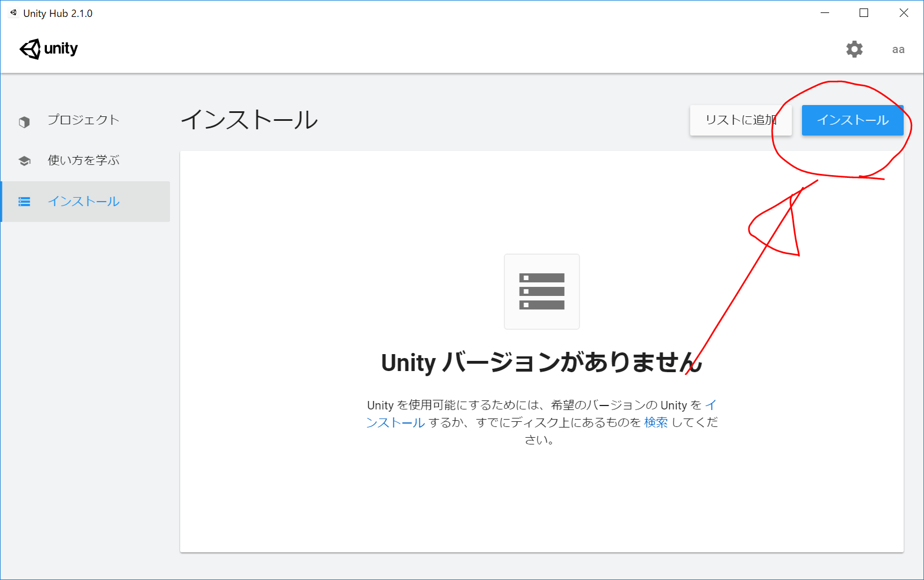Click the blue インストール button
Screen dimensions: 924x580
coord(852,120)
